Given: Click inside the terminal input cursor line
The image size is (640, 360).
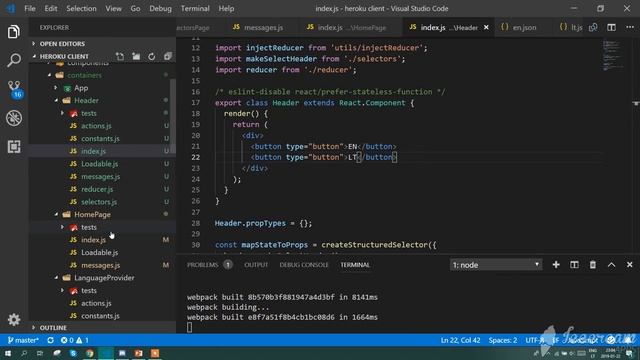Looking at the screenshot, I should point(189,327).
